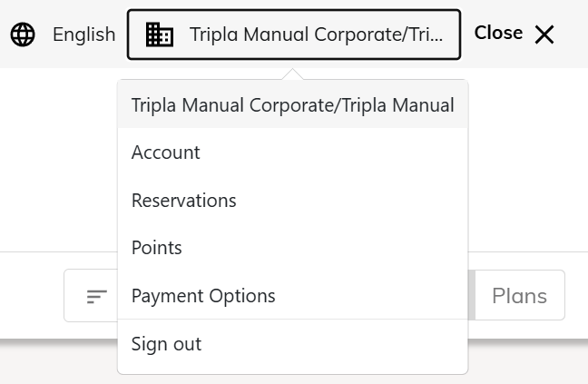Screen dimensions: 588x384
Task: Click the corporate building icon
Action: click(x=160, y=34)
